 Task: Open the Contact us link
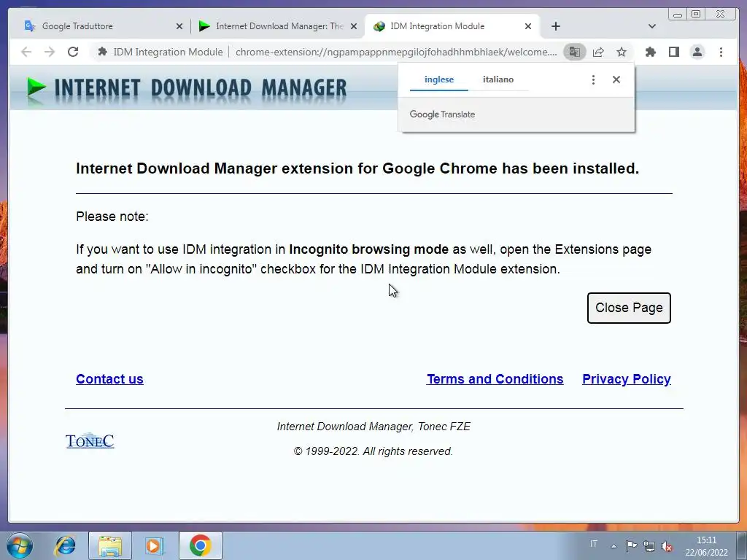click(x=109, y=379)
